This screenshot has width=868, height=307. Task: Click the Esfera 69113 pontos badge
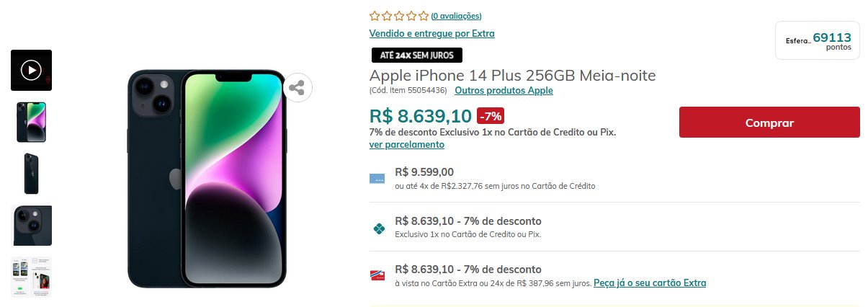point(818,40)
